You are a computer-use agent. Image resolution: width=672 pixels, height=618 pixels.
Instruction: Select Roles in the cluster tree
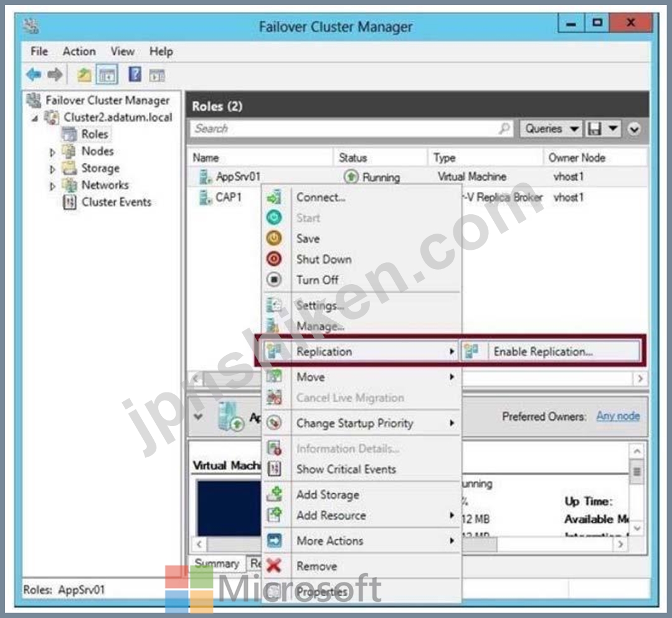[95, 134]
